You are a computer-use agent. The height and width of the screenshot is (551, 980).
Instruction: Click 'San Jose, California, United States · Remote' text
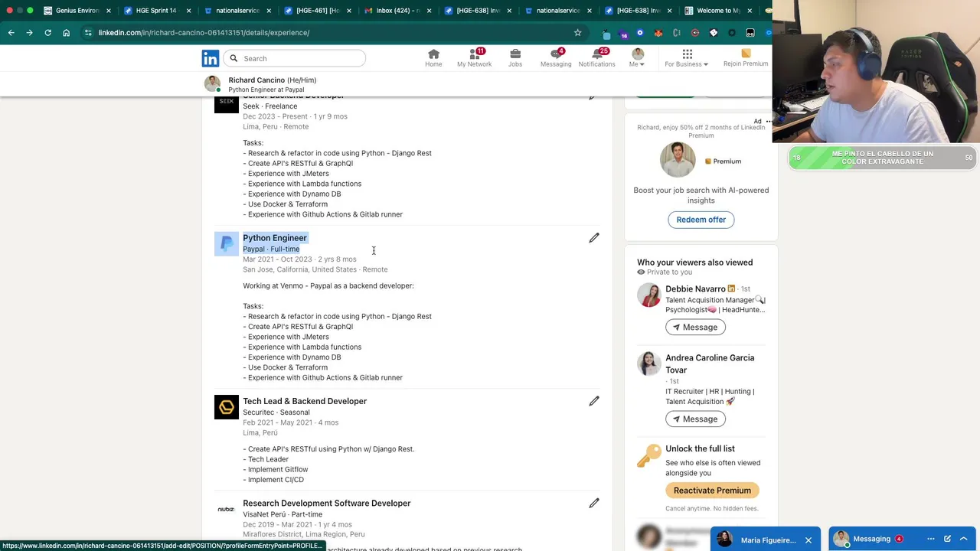click(x=315, y=269)
